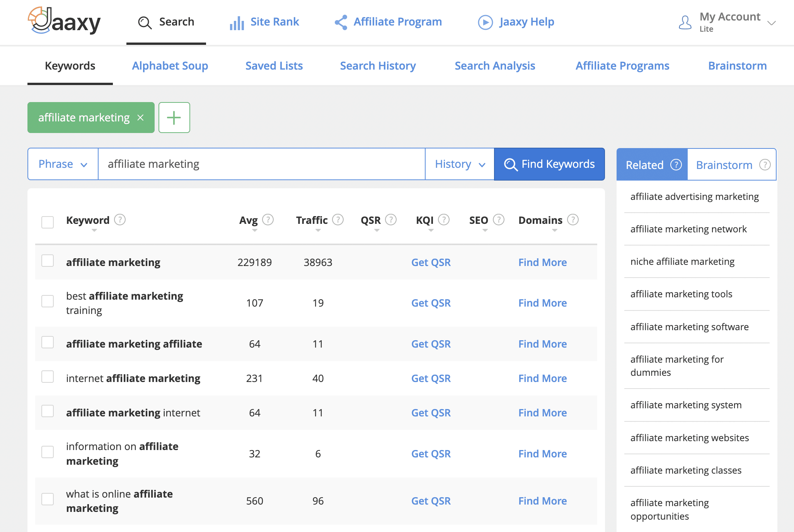Viewport: 794px width, 532px height.
Task: Select related term 'affiliate advertising marketing'
Action: tap(694, 196)
